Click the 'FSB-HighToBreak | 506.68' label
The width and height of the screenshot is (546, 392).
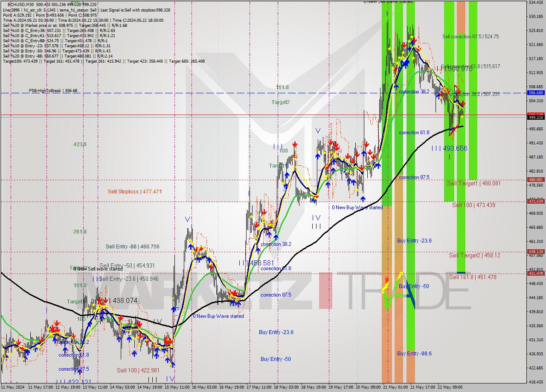53,90
